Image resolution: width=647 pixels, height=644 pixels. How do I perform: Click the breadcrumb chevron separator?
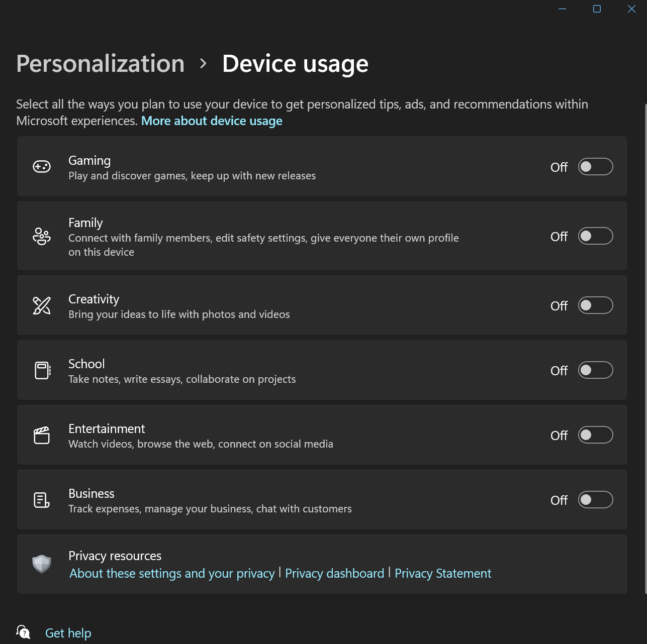tap(203, 63)
